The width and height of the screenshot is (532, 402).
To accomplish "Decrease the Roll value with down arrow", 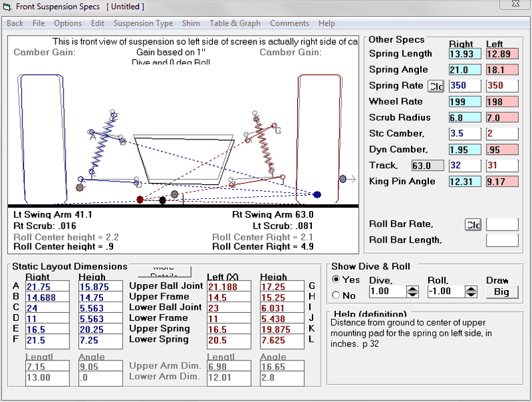I will click(x=471, y=295).
